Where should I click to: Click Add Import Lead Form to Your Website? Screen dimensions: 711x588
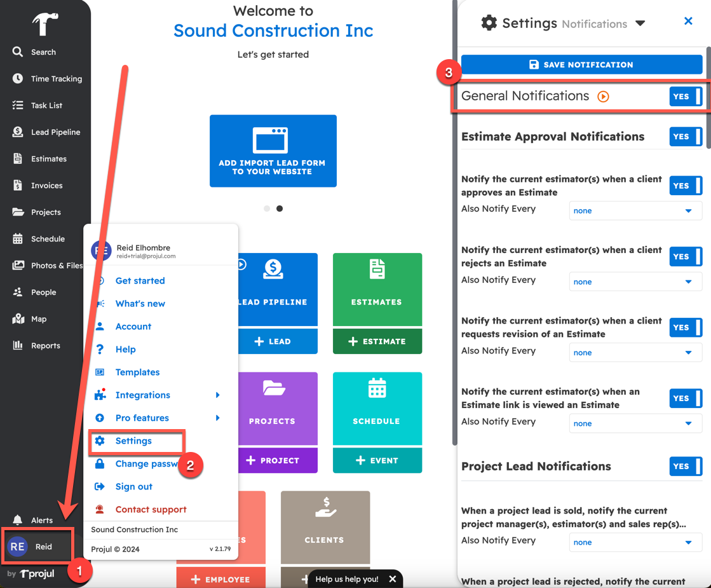pos(273,151)
